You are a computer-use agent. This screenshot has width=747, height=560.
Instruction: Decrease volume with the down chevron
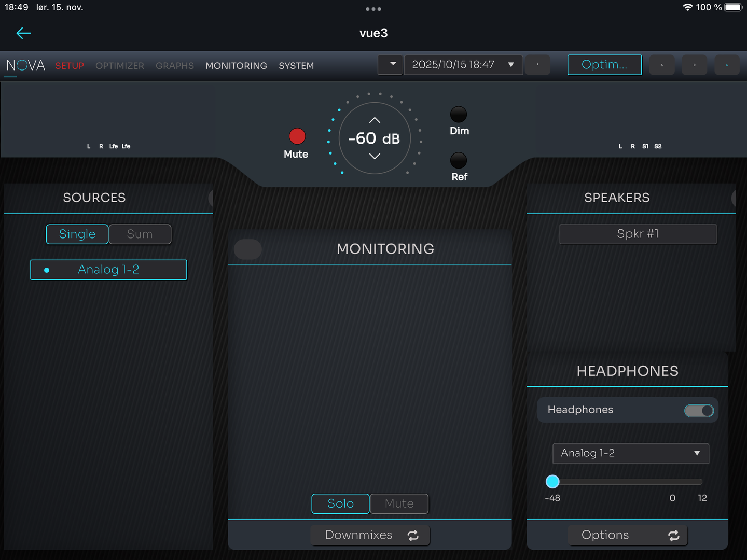click(375, 156)
